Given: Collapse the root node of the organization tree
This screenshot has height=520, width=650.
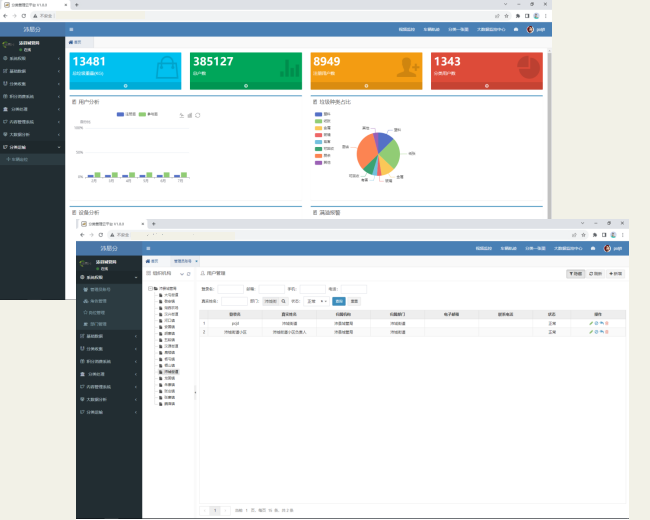Looking at the screenshot, I should (150, 288).
